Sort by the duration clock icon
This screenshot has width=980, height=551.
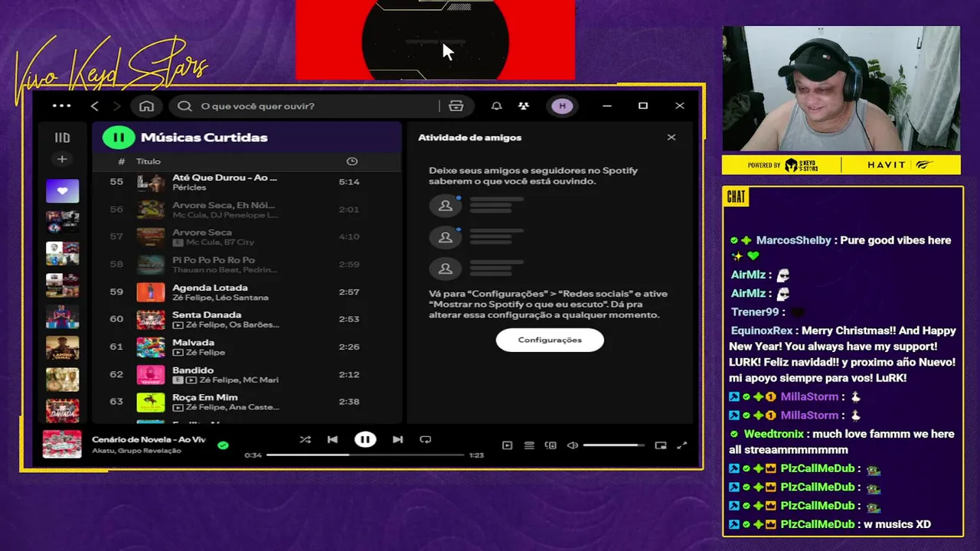(x=351, y=161)
